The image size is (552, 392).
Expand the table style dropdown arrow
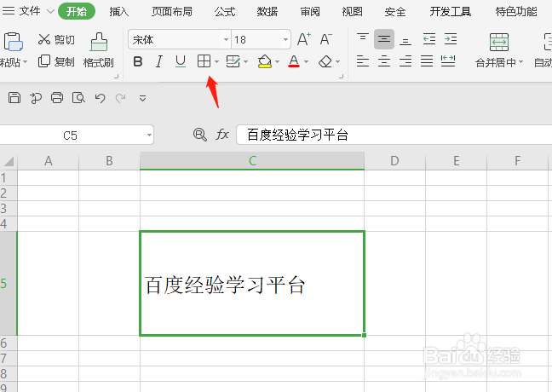pyautogui.click(x=245, y=62)
